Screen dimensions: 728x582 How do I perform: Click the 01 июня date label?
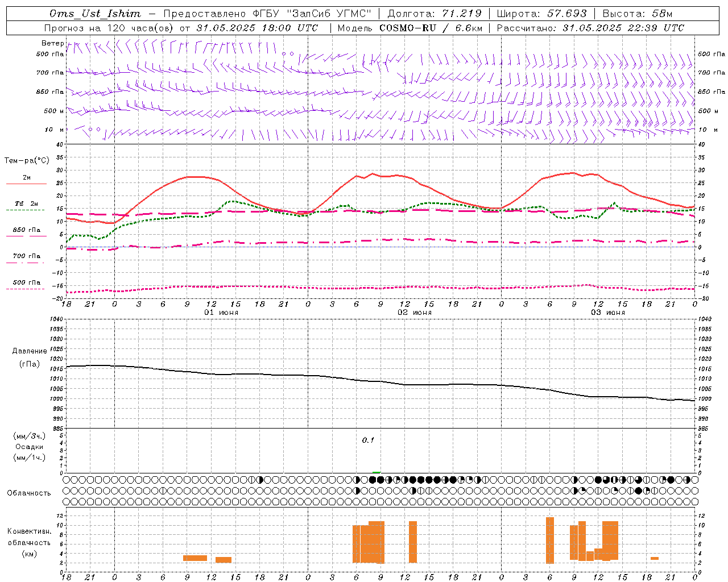(x=221, y=313)
